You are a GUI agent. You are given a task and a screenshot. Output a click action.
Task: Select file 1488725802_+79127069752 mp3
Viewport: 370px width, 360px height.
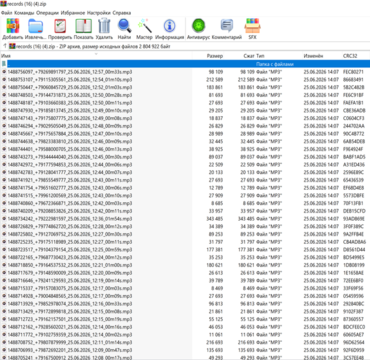(70, 234)
